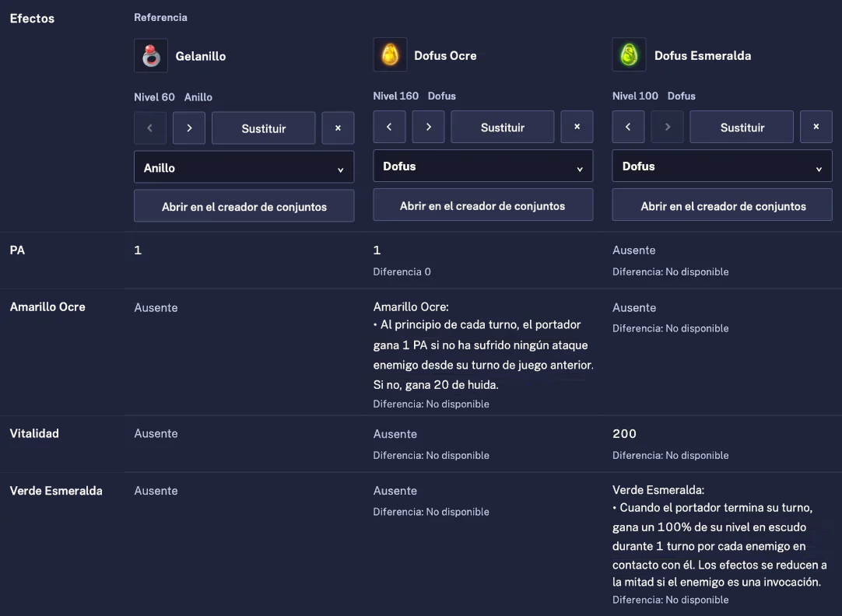Open the Anillo type dropdown
The height and width of the screenshot is (616, 842).
[x=244, y=167]
